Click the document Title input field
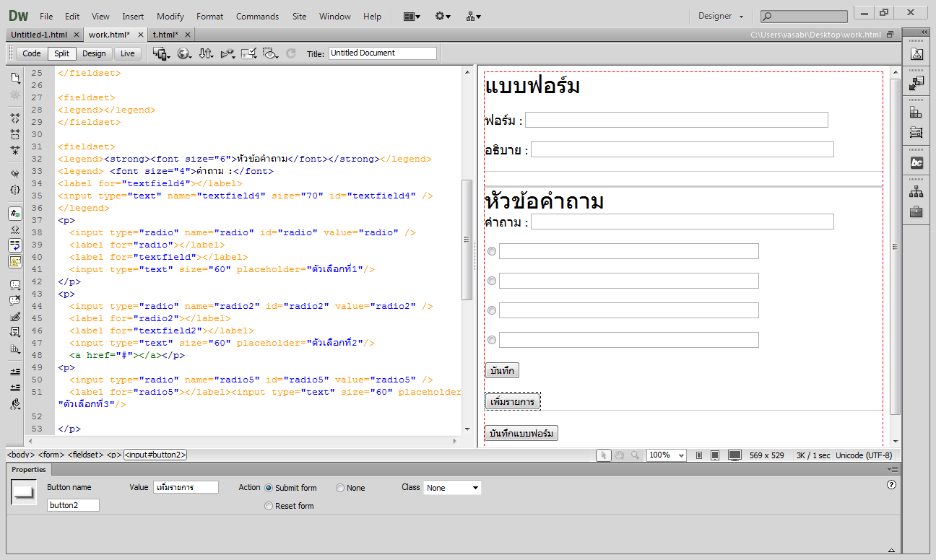This screenshot has width=936, height=560. (383, 53)
